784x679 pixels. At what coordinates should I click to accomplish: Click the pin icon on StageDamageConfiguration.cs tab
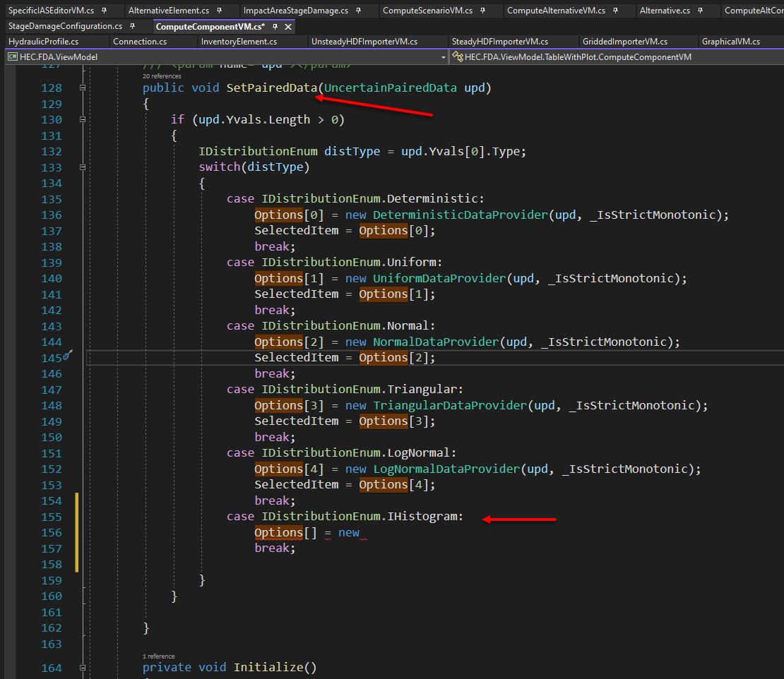(131, 26)
